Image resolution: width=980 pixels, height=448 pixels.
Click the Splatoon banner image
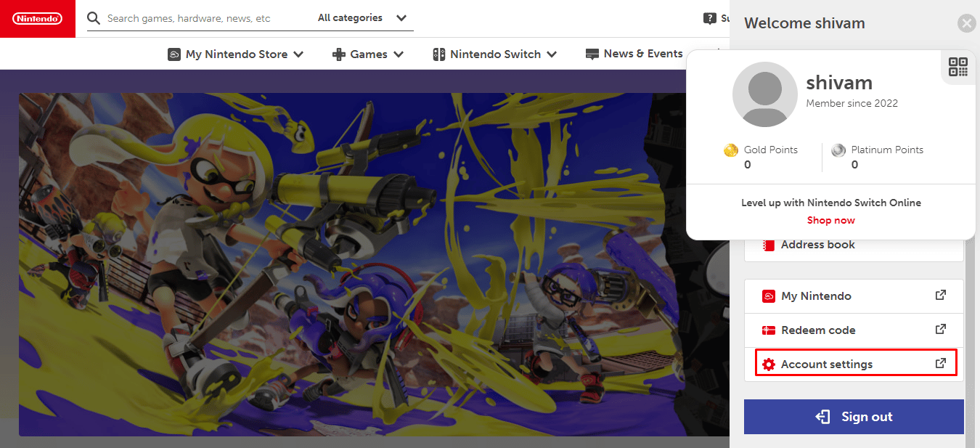click(x=374, y=264)
